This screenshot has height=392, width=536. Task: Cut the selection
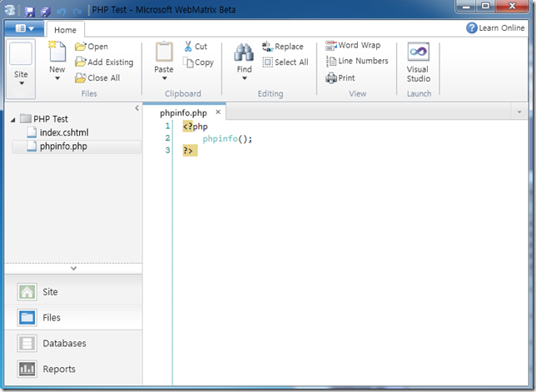pos(196,47)
